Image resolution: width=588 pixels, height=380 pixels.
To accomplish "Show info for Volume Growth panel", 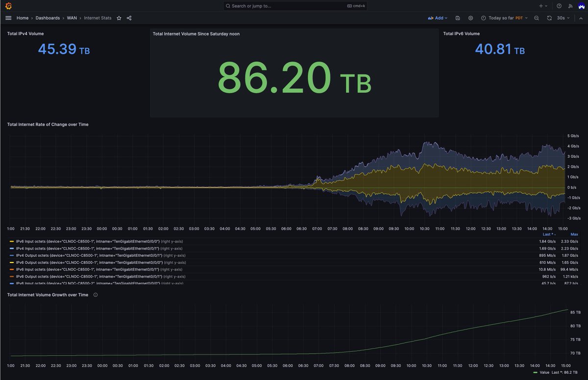I will [x=96, y=295].
